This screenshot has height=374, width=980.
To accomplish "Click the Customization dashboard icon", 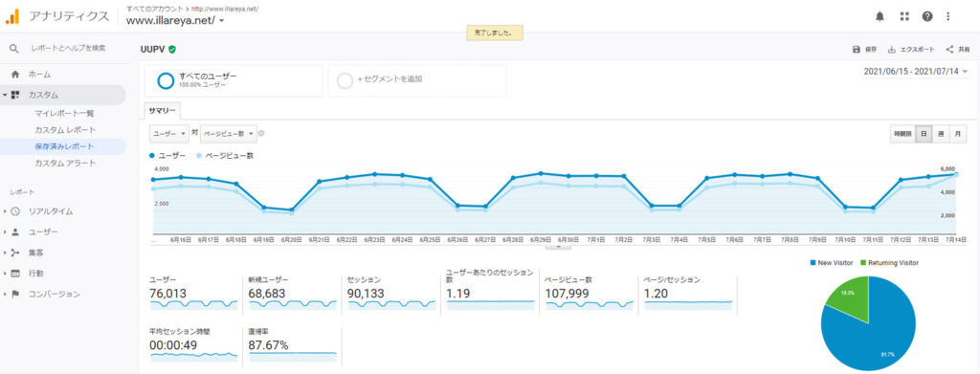I will pos(15,95).
